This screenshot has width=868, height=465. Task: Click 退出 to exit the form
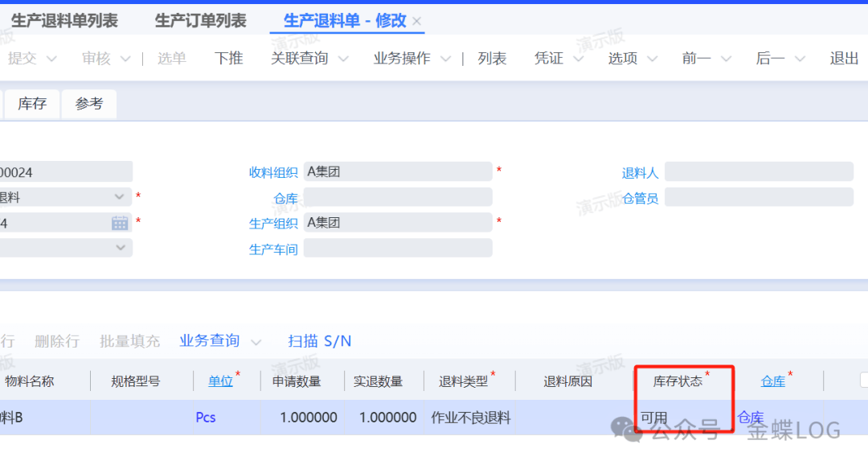pos(844,58)
